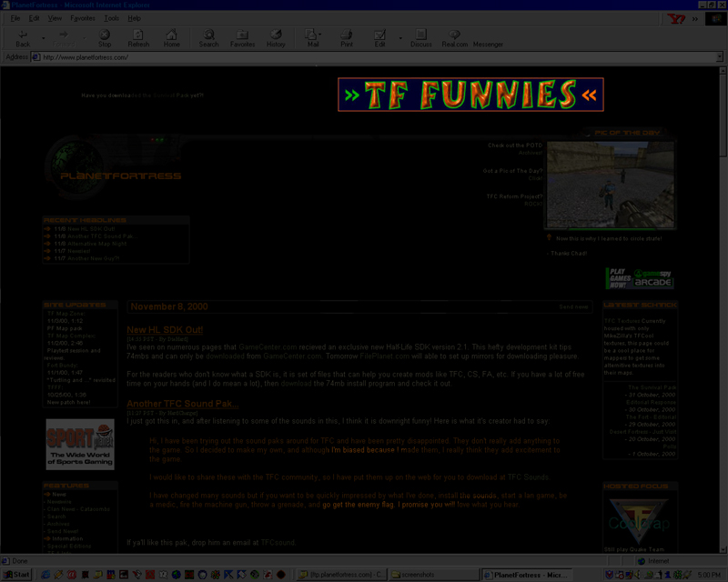728x582 pixels.
Task: Open '11/7 Another New Guy?!' headline
Action: pos(86,258)
